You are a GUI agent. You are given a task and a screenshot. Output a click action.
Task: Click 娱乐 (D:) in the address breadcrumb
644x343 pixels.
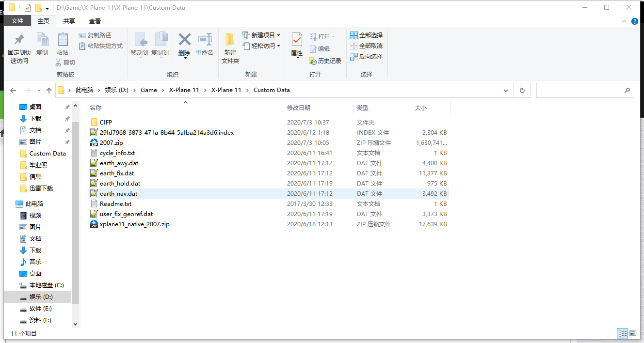pyautogui.click(x=117, y=90)
